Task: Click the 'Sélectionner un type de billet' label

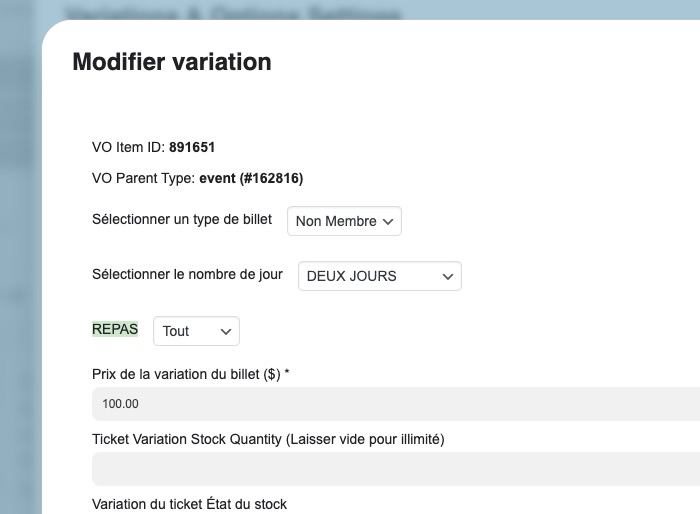Action: tap(181, 219)
